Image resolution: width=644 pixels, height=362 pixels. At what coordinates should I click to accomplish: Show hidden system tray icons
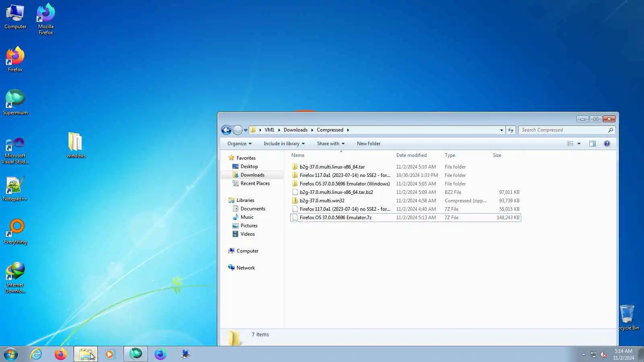point(584,354)
